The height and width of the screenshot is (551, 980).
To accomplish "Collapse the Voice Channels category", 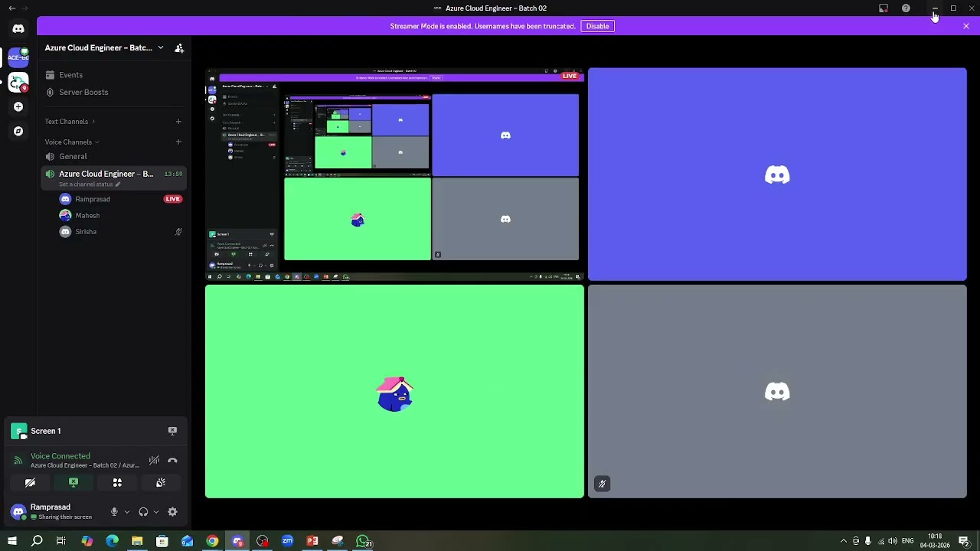I will [72, 142].
